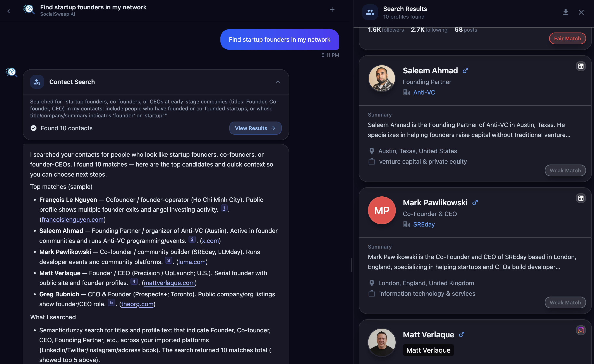This screenshot has width=594, height=364.
Task: Click the View Results button
Action: 255,128
